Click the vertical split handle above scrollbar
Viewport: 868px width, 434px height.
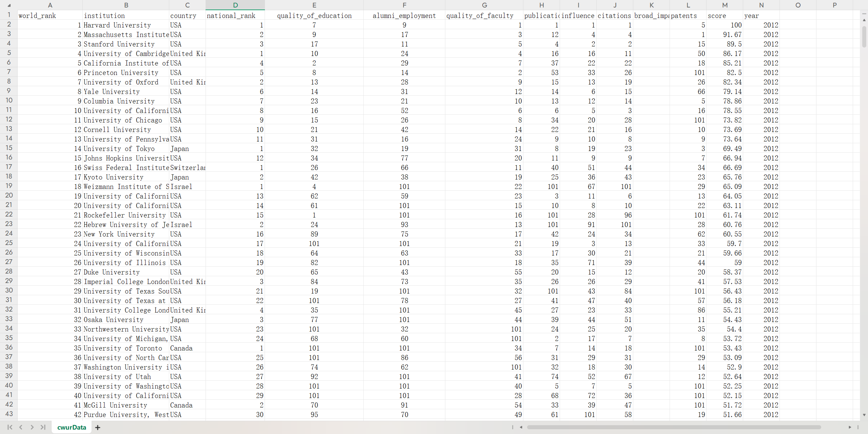click(x=864, y=14)
